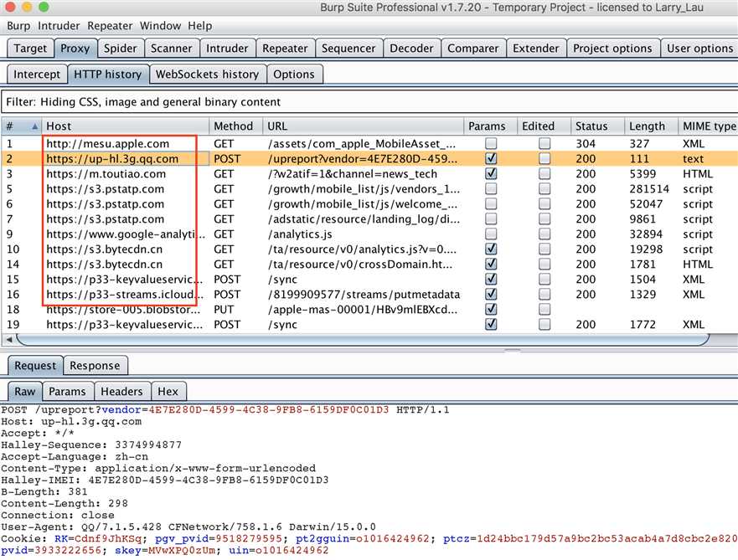Image resolution: width=738 pixels, height=560 pixels.
Task: Toggle Params checkbox for up-hl.3g.qq.com row
Action: 491,158
